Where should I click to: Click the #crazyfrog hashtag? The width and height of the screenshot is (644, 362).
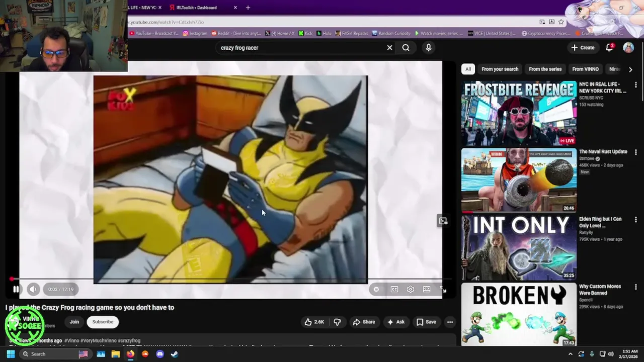click(129, 340)
